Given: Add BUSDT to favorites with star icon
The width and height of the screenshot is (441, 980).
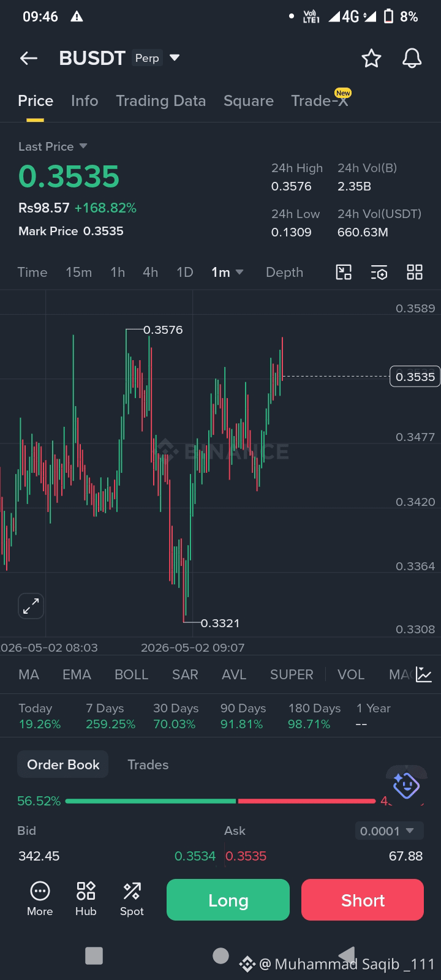Looking at the screenshot, I should point(371,58).
